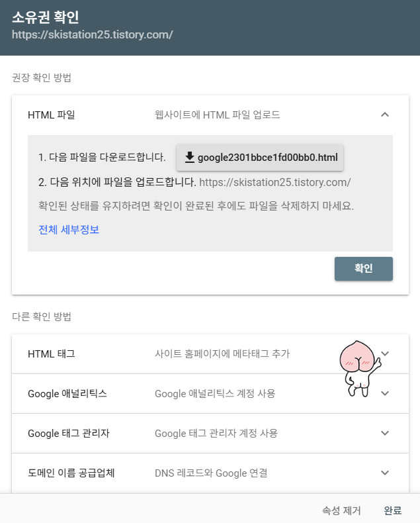Open the 전체 세부정보 link
Screen dimensions: 420x523
[x=69, y=230]
